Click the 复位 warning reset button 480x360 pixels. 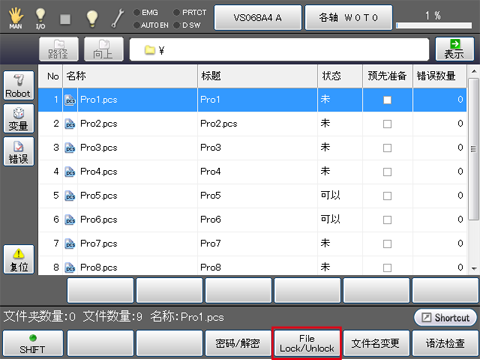tap(19, 259)
